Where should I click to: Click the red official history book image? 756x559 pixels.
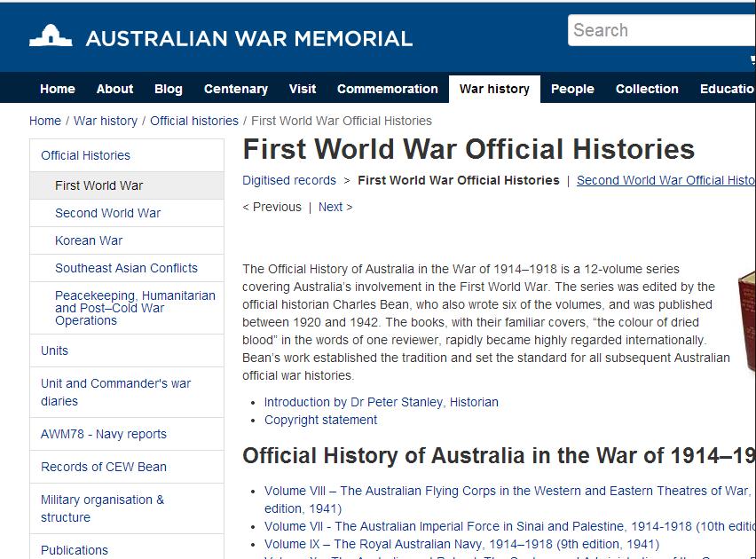(x=747, y=320)
